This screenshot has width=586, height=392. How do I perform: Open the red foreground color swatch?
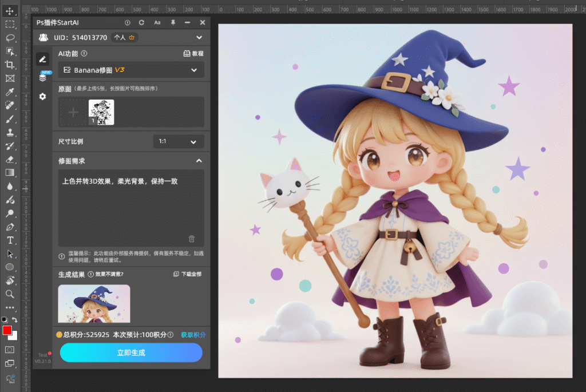point(7,331)
